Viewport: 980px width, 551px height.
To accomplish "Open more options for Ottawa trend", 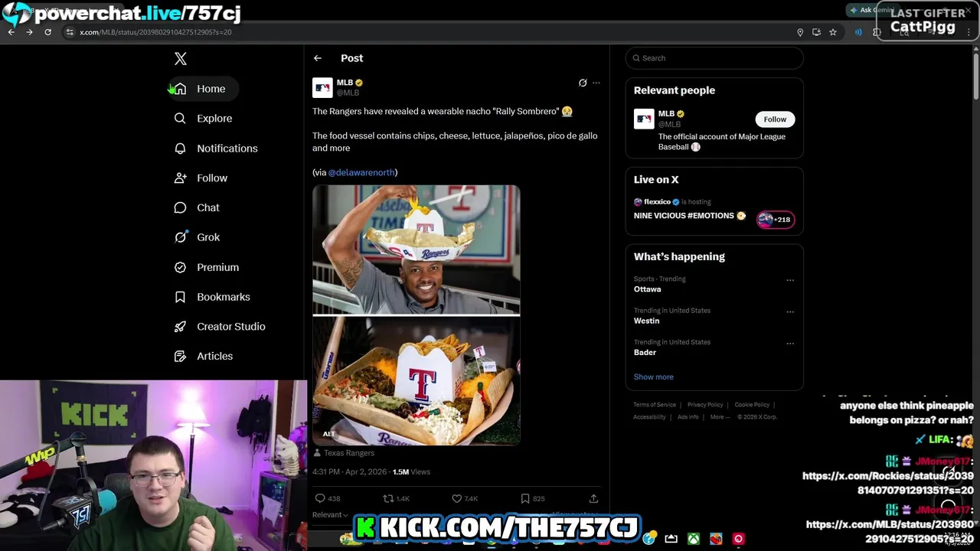I will (790, 280).
